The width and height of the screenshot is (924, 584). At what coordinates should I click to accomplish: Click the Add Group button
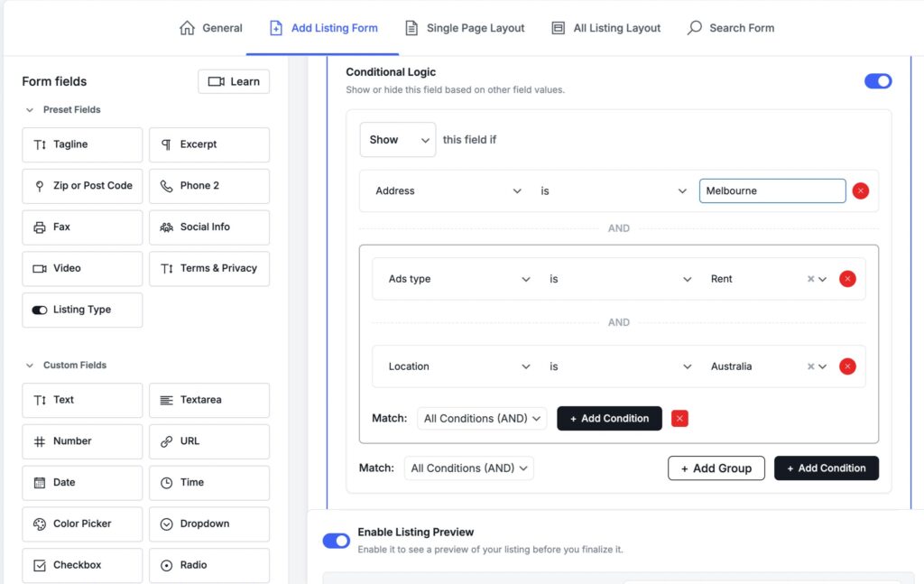tap(716, 468)
